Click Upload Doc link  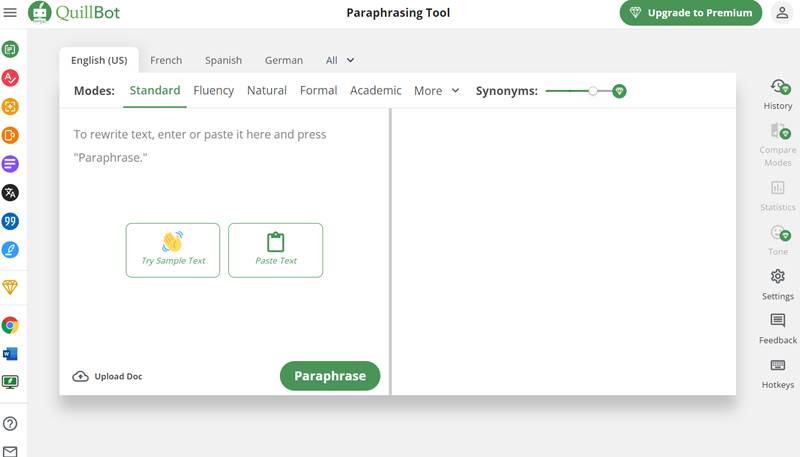tap(108, 376)
